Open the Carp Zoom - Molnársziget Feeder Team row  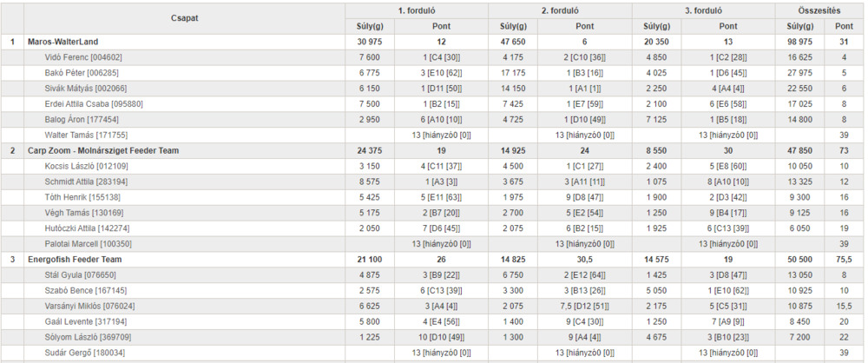433,150
